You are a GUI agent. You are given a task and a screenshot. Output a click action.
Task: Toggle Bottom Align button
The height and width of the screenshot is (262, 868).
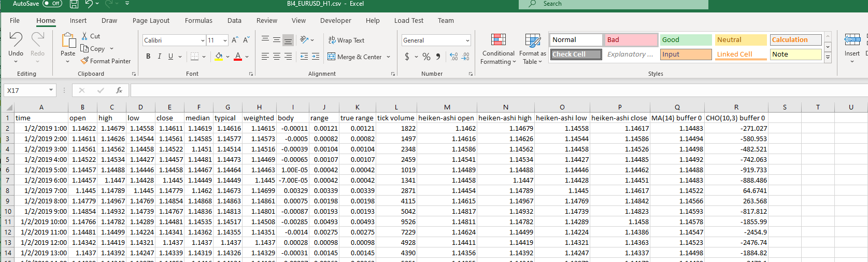pyautogui.click(x=288, y=40)
